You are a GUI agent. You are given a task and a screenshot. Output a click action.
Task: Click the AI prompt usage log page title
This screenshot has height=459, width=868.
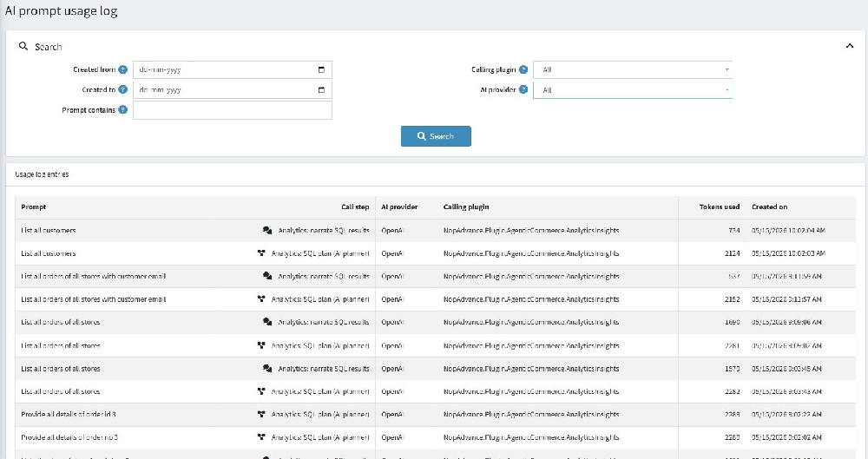61,11
